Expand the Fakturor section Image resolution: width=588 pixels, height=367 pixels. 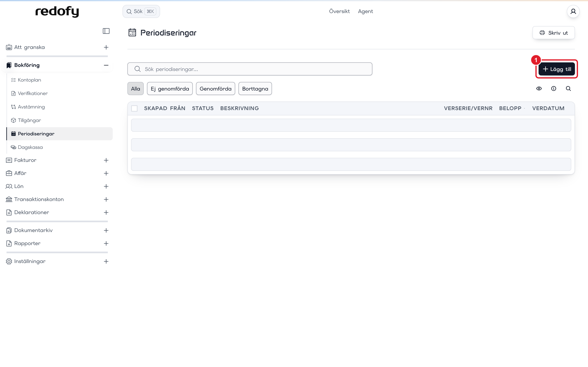(106, 160)
